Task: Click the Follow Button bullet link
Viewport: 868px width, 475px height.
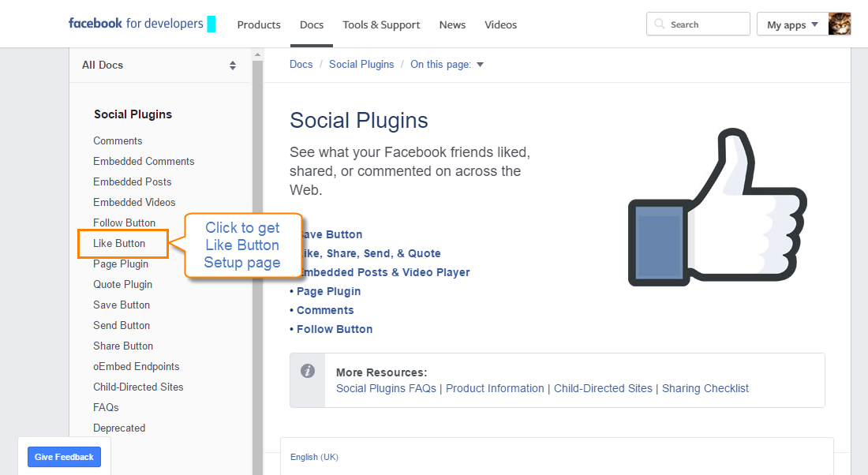Action: coord(335,329)
